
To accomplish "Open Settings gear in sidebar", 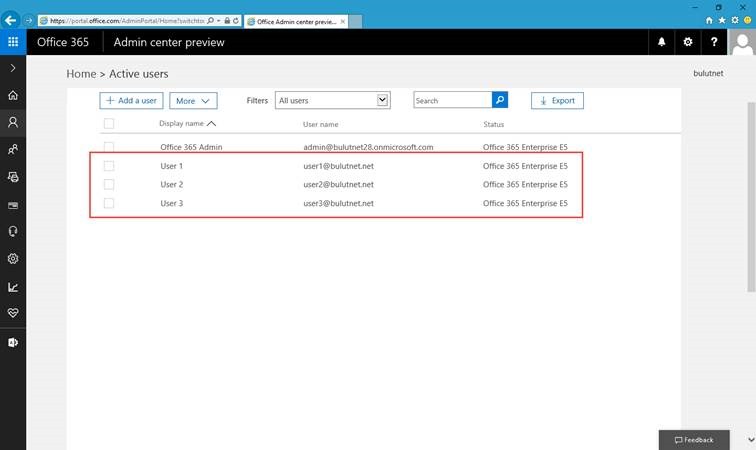I will pyautogui.click(x=13, y=259).
